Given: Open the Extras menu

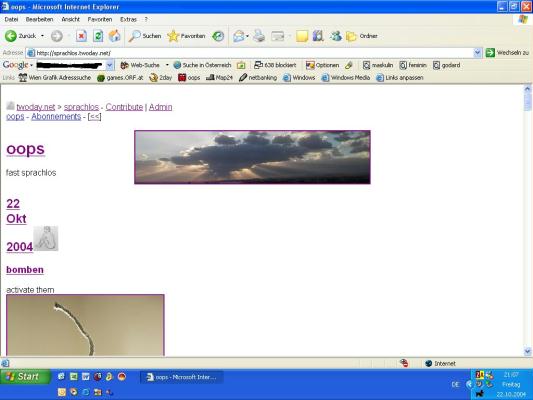Looking at the screenshot, I should (128, 19).
